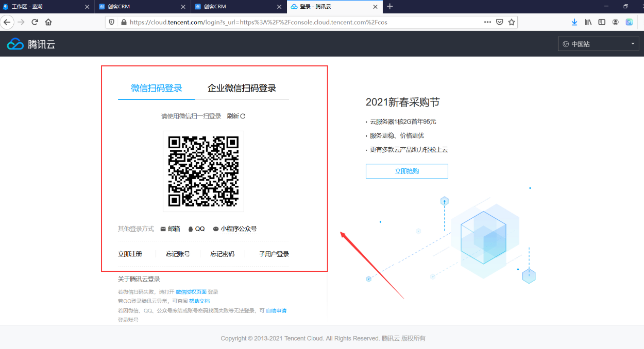
Task: Open the library bookshelf icon
Action: pyautogui.click(x=588, y=22)
